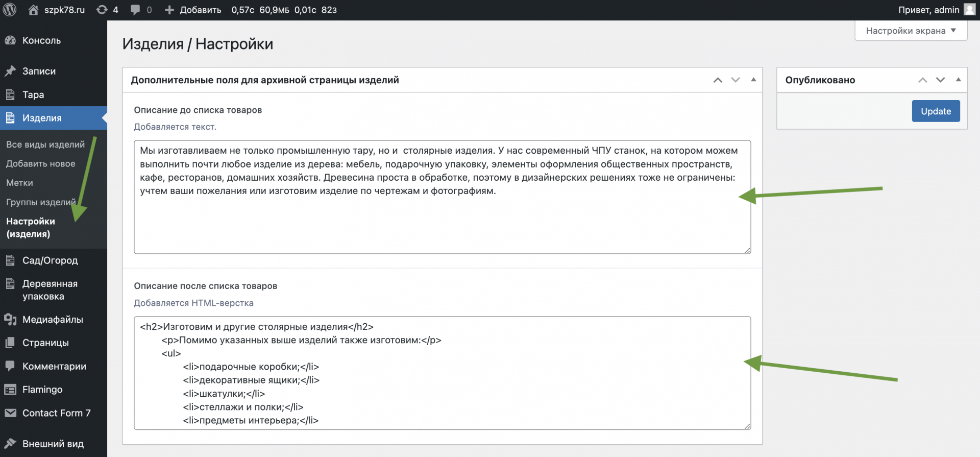Viewport: 980px width, 457px height.
Task: Click the Update button
Action: tap(936, 111)
